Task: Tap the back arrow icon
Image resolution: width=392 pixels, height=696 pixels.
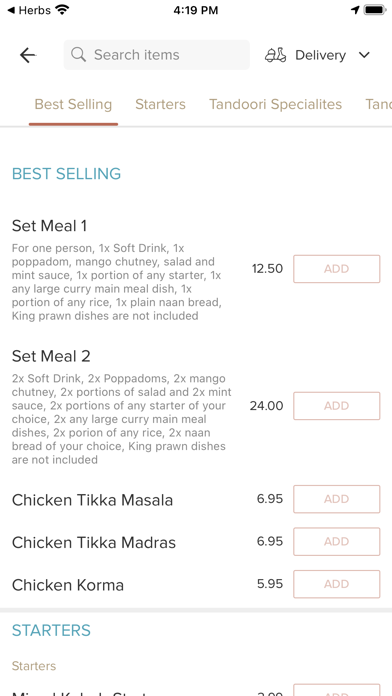Action: [28, 55]
